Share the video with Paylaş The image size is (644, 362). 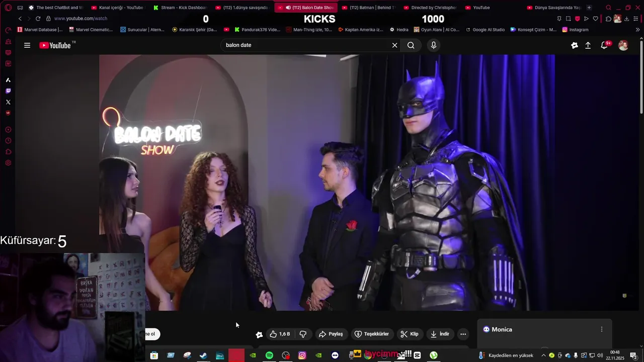pyautogui.click(x=331, y=334)
